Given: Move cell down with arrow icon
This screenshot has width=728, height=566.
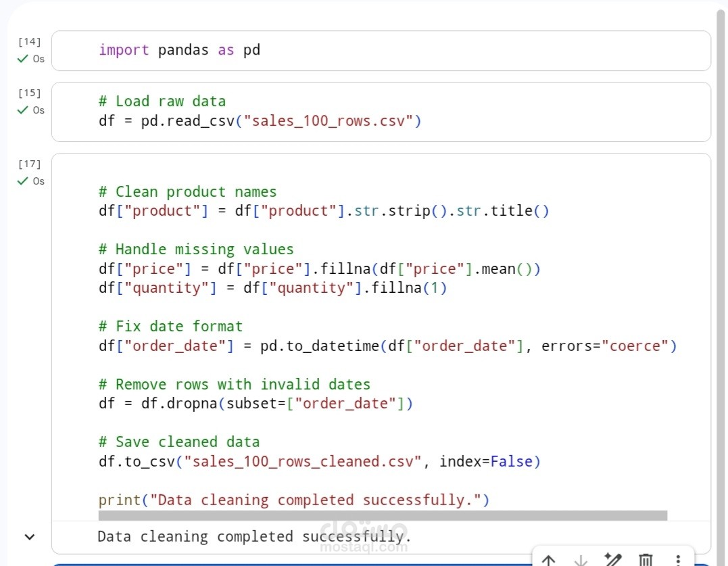Looking at the screenshot, I should tap(581, 560).
